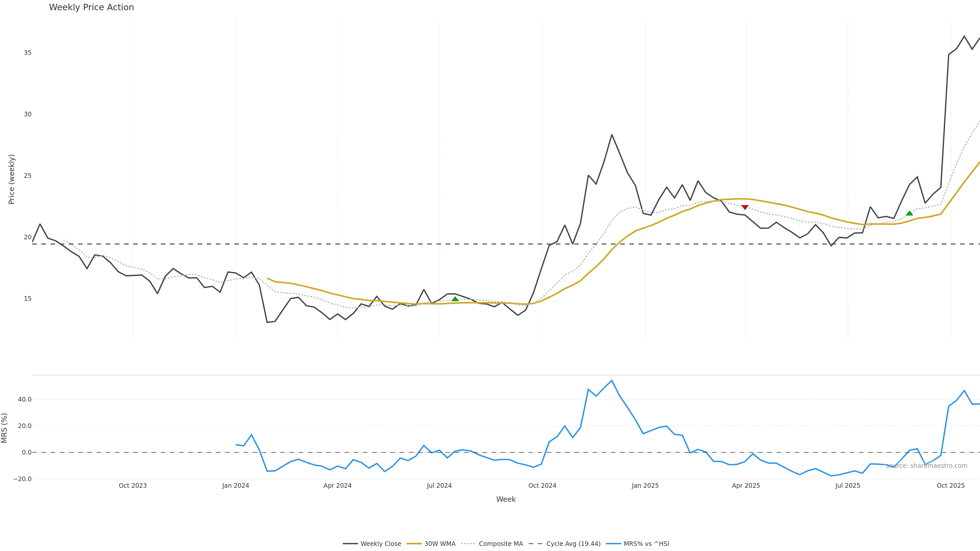Click the red sell triangle near April 2025

(745, 207)
